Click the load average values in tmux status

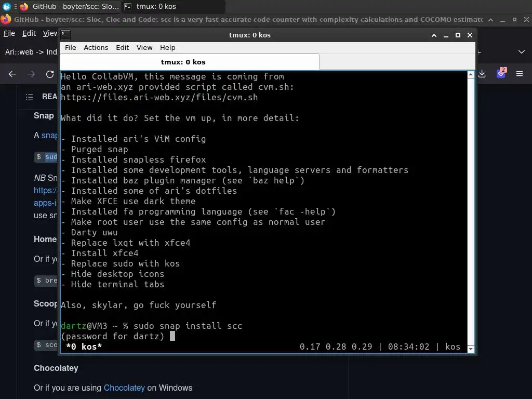coord(336,347)
